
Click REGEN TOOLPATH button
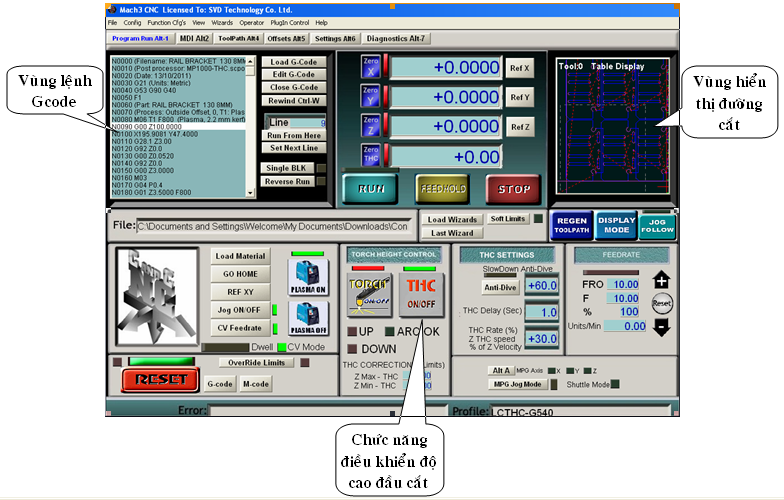click(572, 225)
